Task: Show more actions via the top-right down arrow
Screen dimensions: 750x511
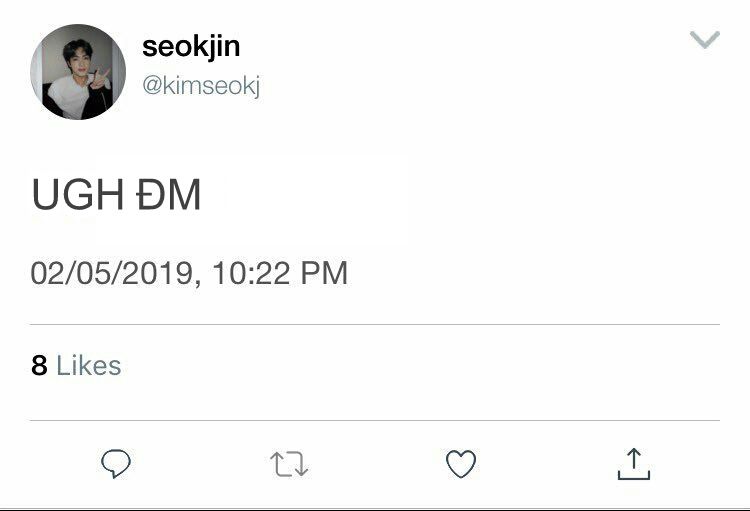Action: (705, 40)
